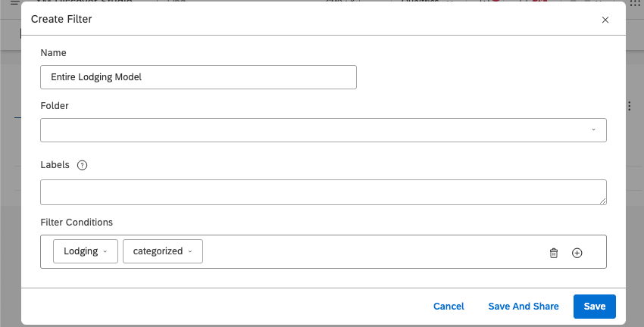Image resolution: width=644 pixels, height=327 pixels.
Task: Open the Folder dropdown
Action: click(324, 129)
